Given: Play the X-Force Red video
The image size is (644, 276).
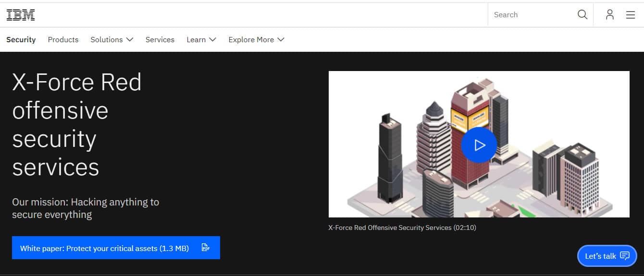Looking at the screenshot, I should (x=479, y=145).
